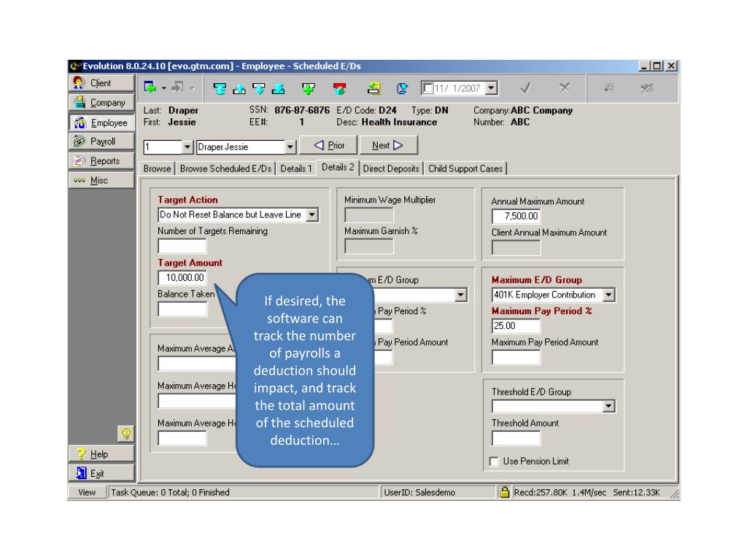
Task: Open the Maximum E/D Group dropdown
Action: click(608, 295)
